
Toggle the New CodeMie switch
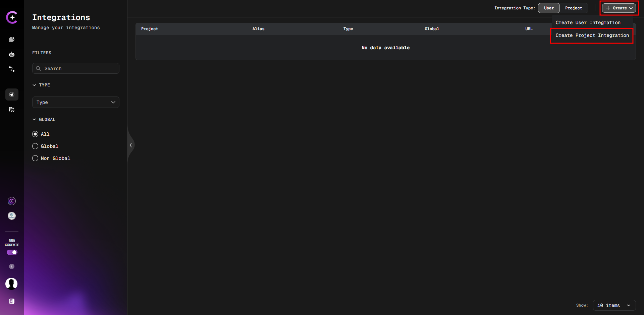click(x=12, y=252)
